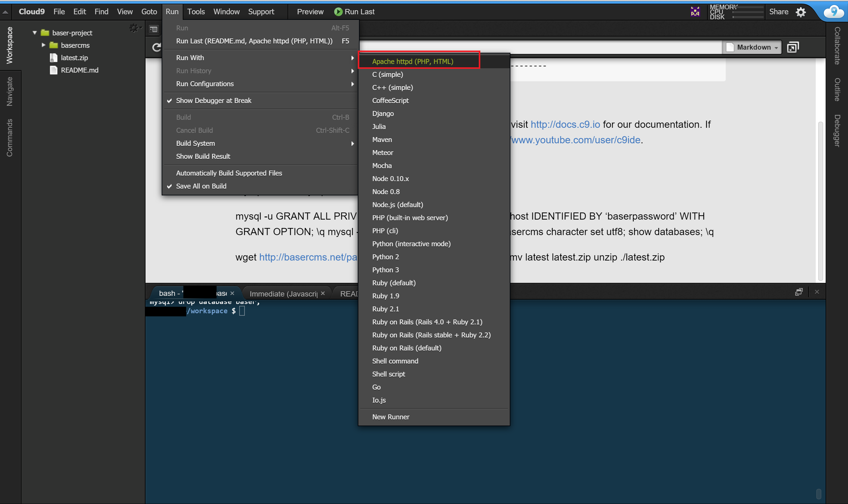The height and width of the screenshot is (504, 848).
Task: Choose the Shell script runner
Action: coord(434,374)
